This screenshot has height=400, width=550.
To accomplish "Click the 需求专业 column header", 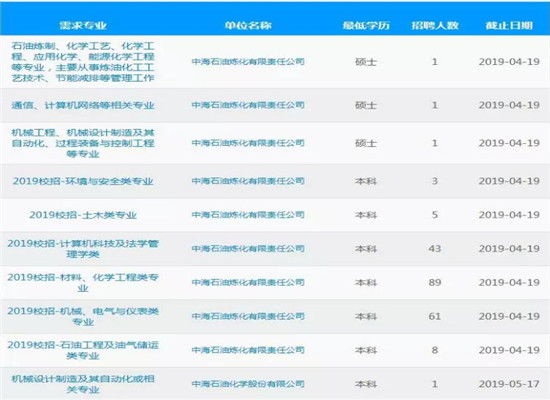I will click(83, 25).
